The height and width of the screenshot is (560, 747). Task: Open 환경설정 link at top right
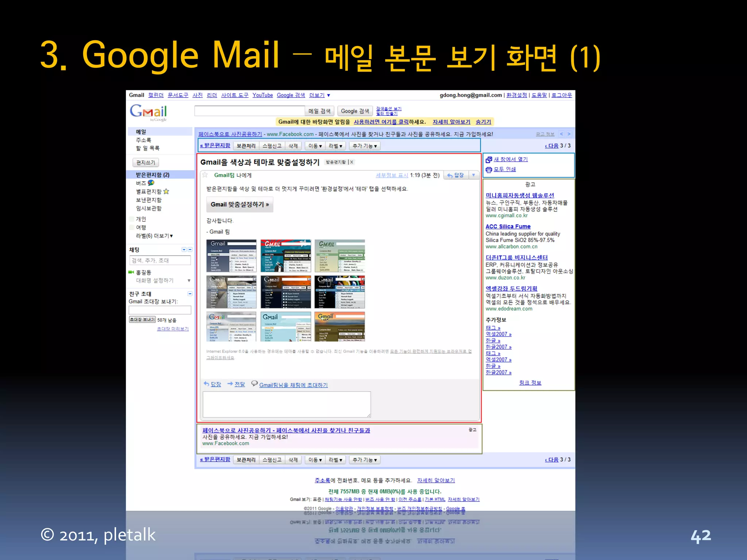pos(516,95)
